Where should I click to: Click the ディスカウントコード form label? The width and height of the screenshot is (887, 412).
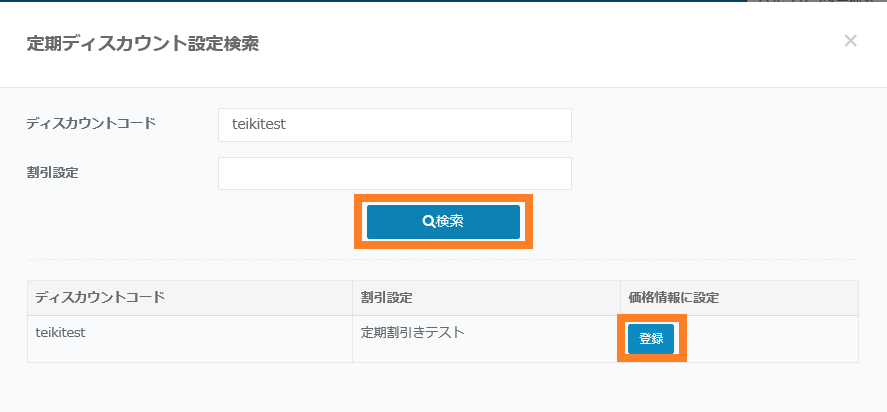[91, 124]
